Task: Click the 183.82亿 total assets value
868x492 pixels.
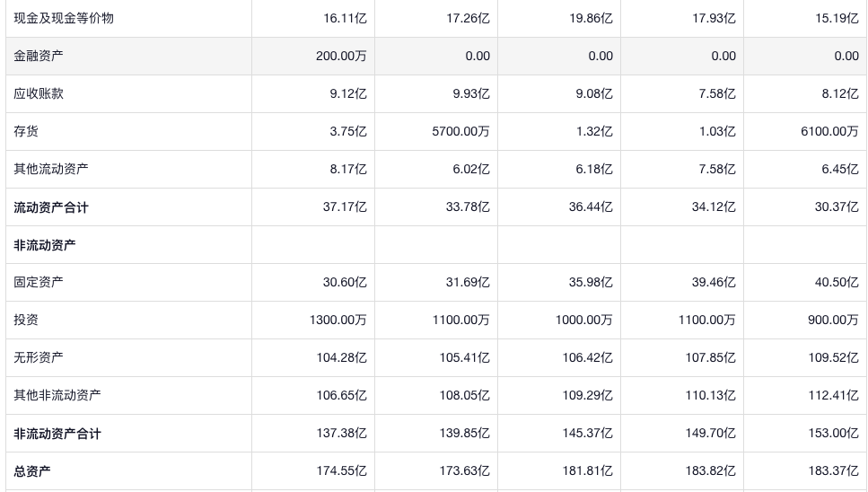Action: [709, 470]
